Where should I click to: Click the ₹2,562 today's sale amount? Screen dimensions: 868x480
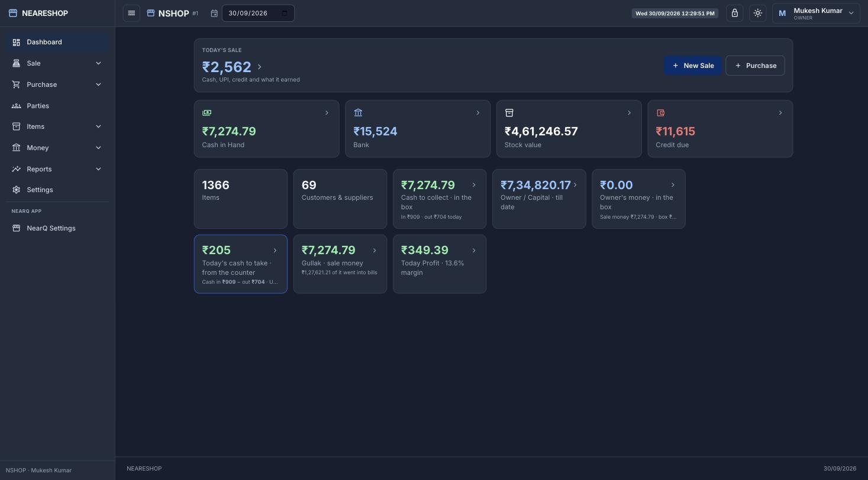(227, 67)
